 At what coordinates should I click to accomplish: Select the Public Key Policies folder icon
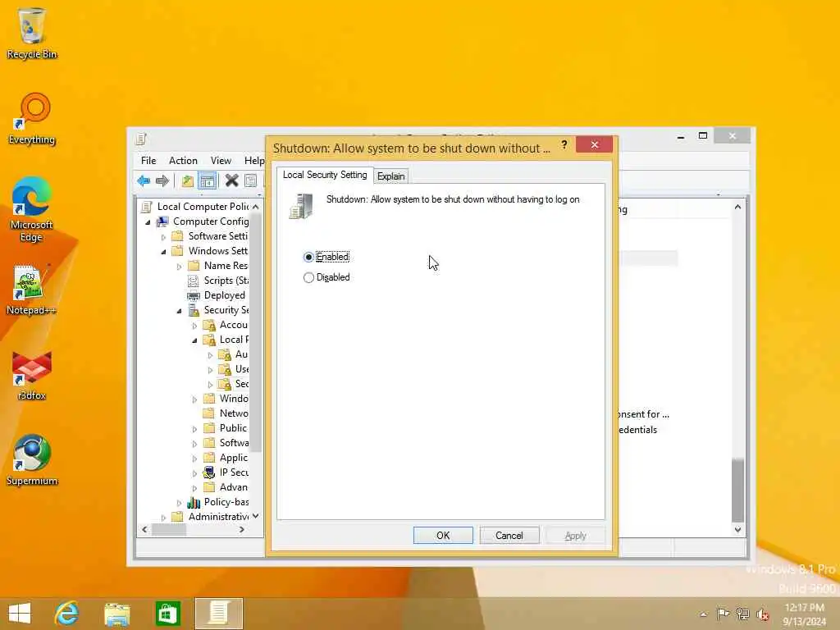[x=209, y=428]
